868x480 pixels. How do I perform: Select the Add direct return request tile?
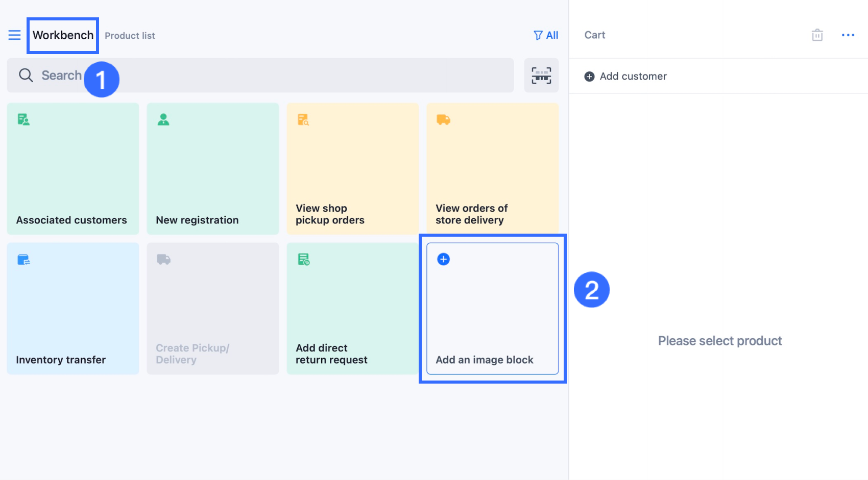pos(352,309)
